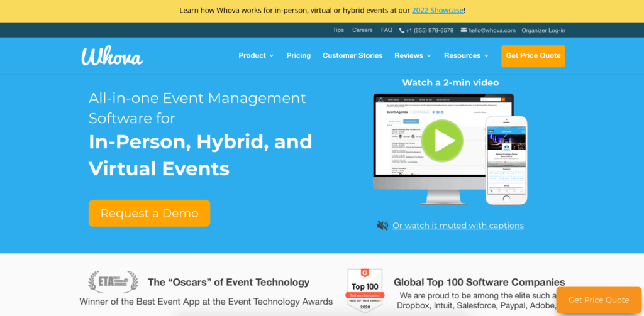This screenshot has width=644, height=316.
Task: Open the Careers link in top bar
Action: tap(362, 30)
